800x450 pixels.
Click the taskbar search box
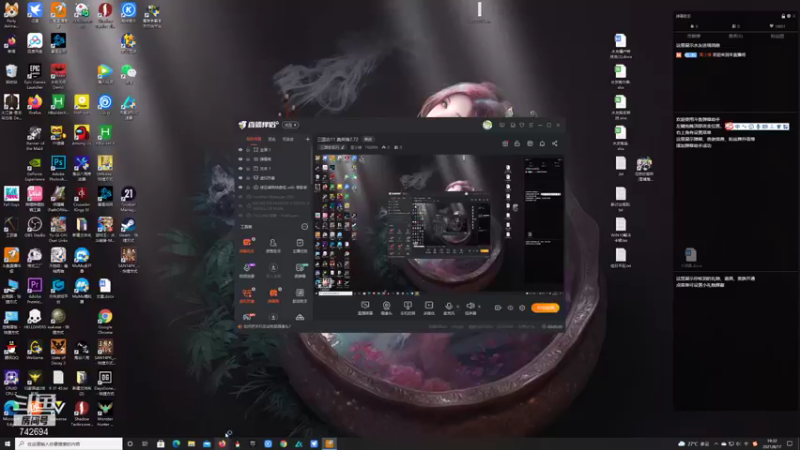[69, 444]
